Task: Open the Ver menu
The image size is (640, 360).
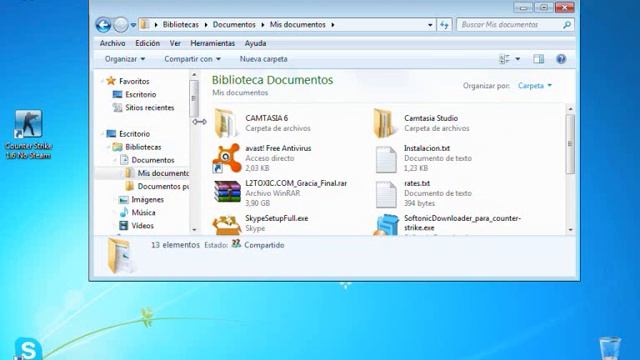Action: tap(175, 43)
